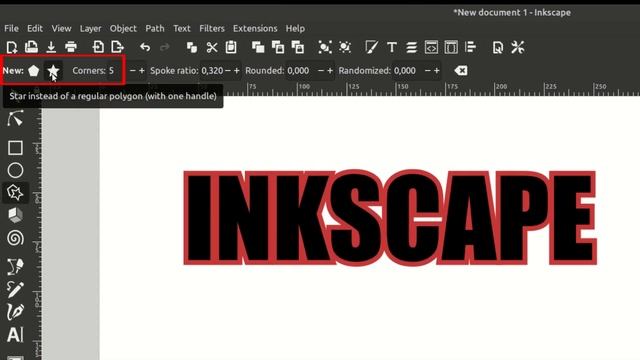Click the Export icon
Viewport: 640px width, 360px height.
coord(118,47)
